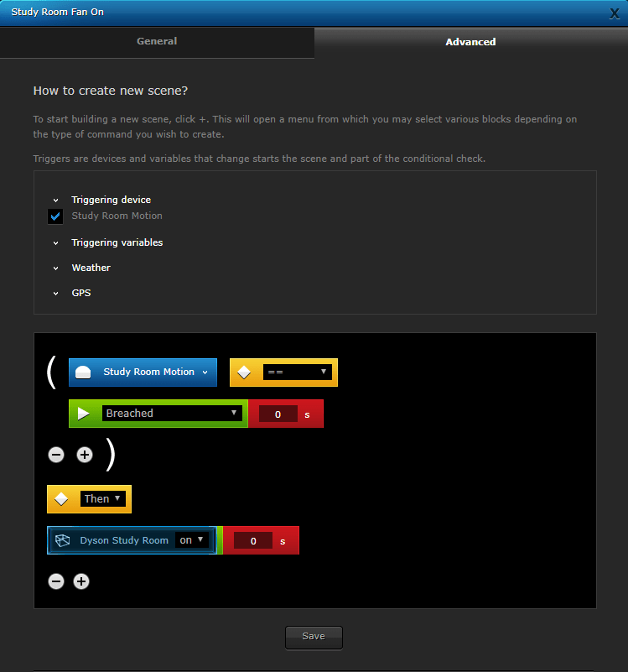This screenshot has width=628, height=672.
Task: Click the Breached delay seconds field
Action: 278,414
